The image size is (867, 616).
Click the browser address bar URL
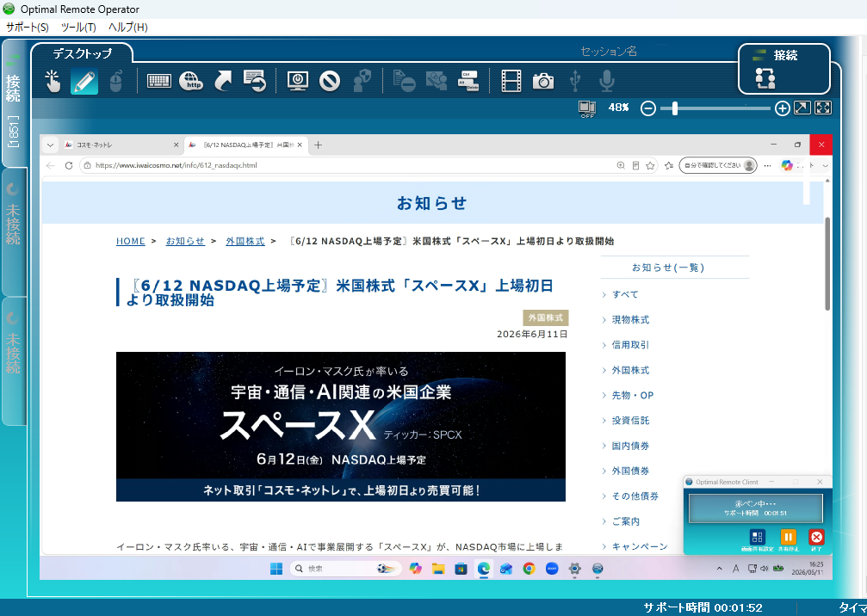[x=176, y=165]
